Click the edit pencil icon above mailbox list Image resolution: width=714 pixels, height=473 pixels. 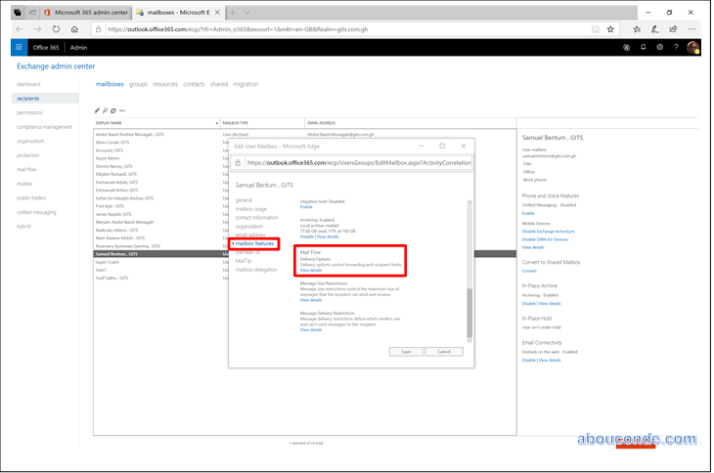[x=97, y=110]
